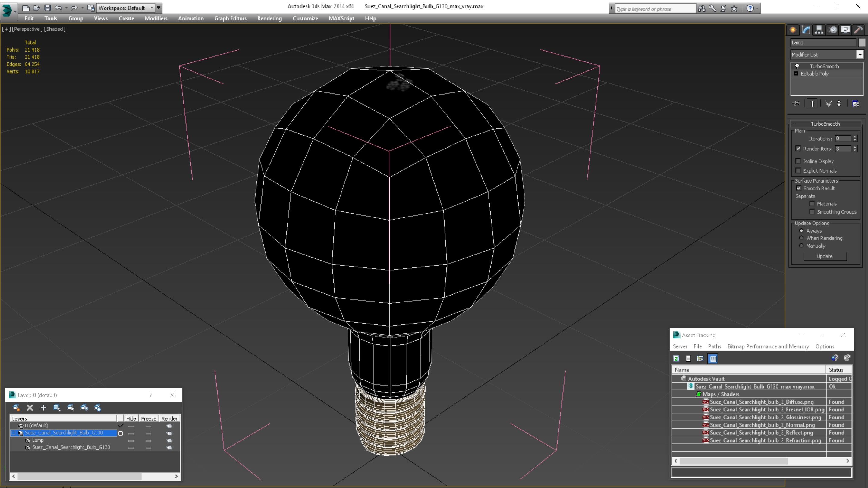Image resolution: width=868 pixels, height=488 pixels.
Task: Toggle Render Iters checkbox
Action: click(x=798, y=149)
